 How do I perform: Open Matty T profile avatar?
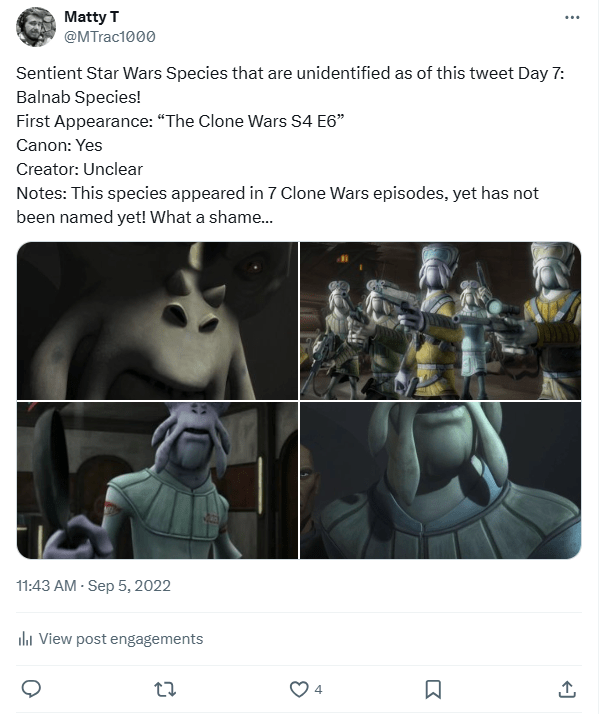coord(36,27)
